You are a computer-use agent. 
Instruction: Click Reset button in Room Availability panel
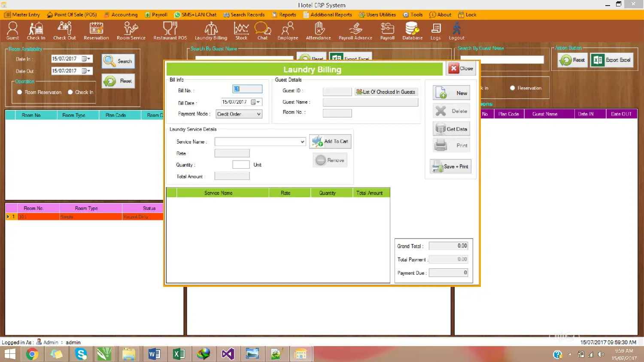(118, 81)
